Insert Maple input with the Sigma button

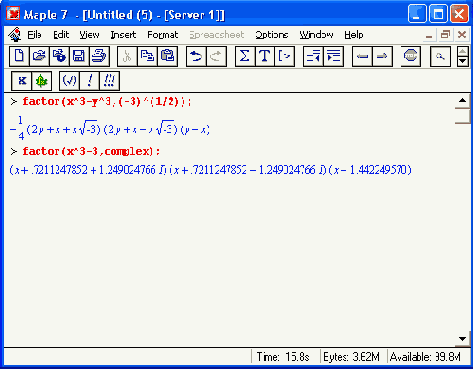[x=245, y=56]
